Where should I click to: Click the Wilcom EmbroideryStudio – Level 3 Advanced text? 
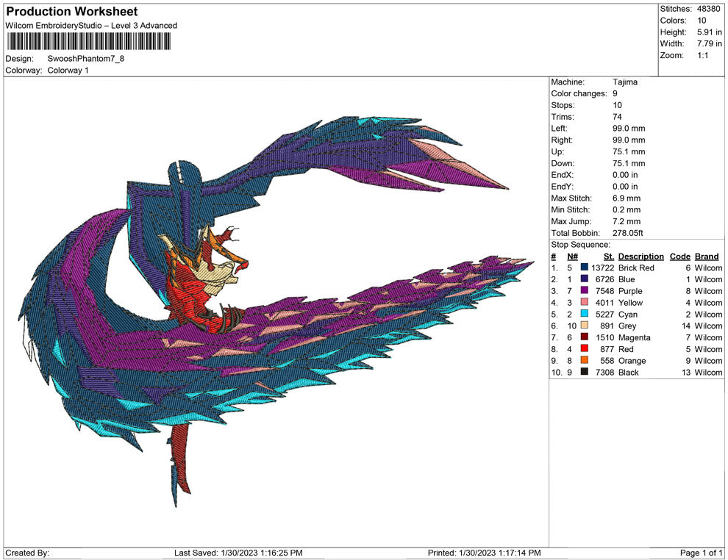tap(91, 26)
